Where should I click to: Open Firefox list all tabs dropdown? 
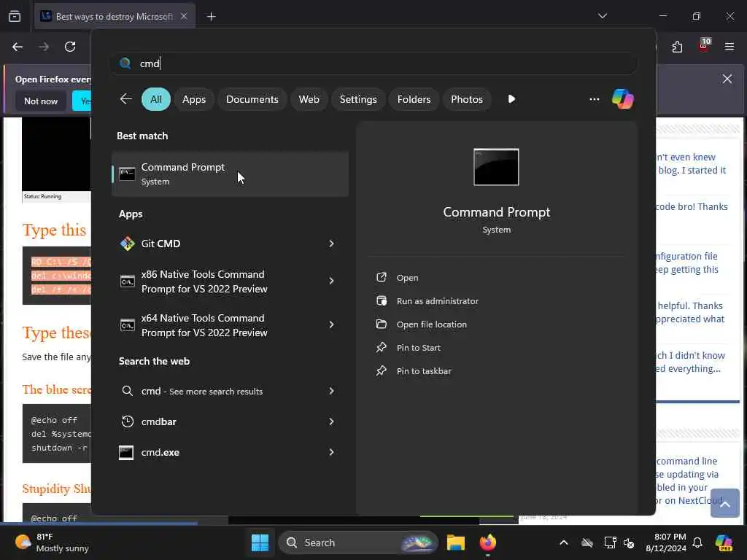[602, 16]
